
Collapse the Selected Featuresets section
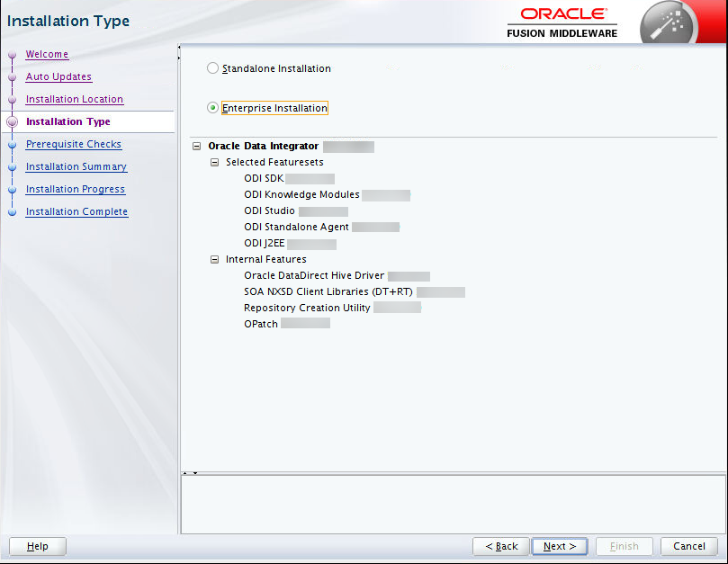pos(214,162)
